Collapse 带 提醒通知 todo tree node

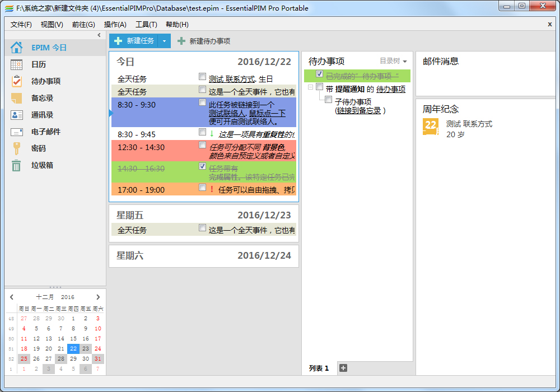pyautogui.click(x=311, y=87)
